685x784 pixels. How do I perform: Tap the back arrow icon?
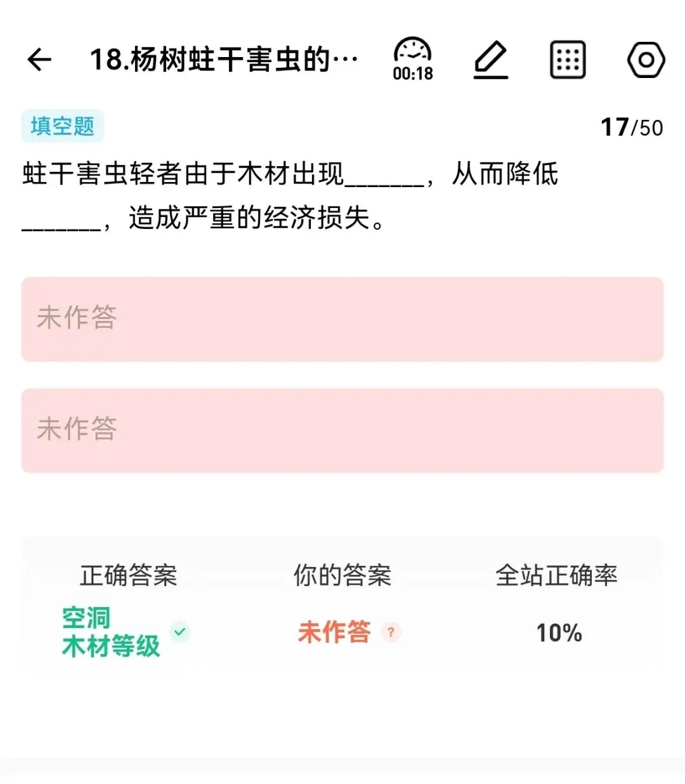click(39, 60)
